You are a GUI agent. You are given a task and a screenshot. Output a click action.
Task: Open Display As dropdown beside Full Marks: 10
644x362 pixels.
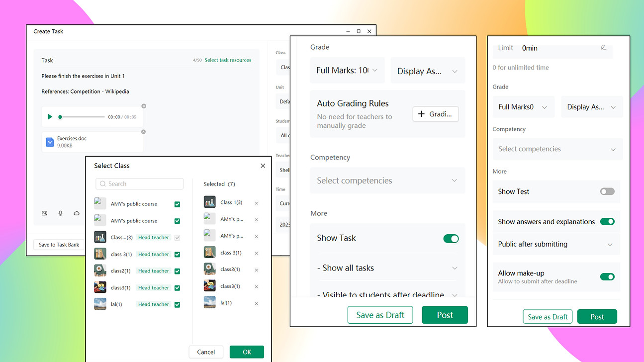coord(428,71)
